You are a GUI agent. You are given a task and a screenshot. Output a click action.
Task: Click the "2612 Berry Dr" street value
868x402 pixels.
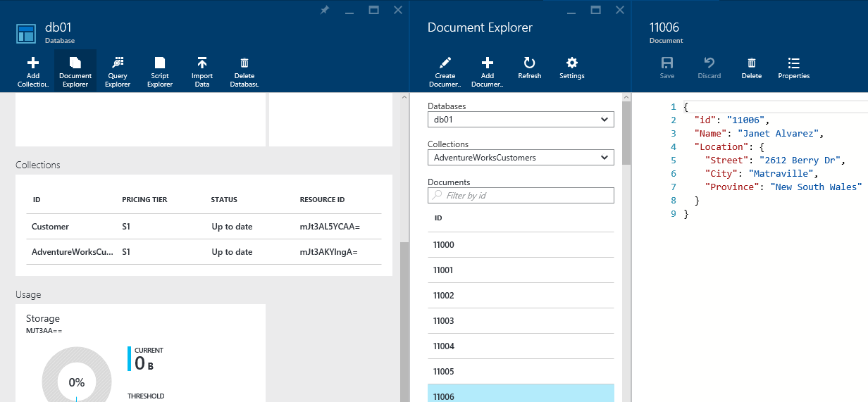click(x=799, y=160)
